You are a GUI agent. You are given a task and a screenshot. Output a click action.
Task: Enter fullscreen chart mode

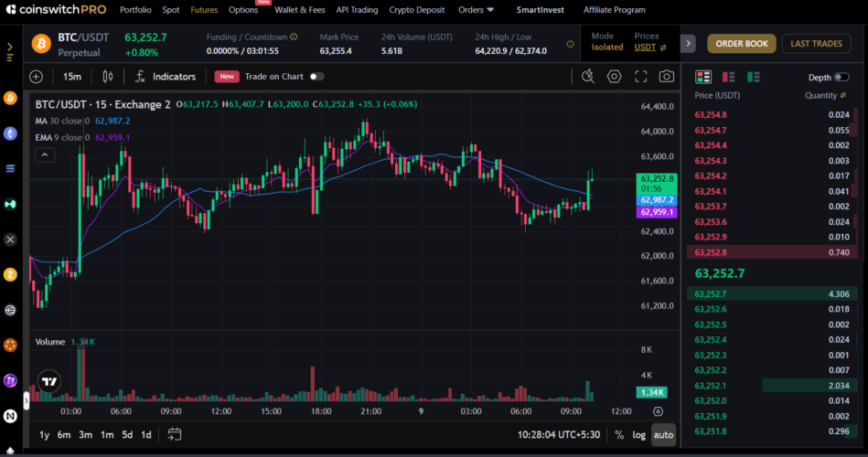pos(640,77)
